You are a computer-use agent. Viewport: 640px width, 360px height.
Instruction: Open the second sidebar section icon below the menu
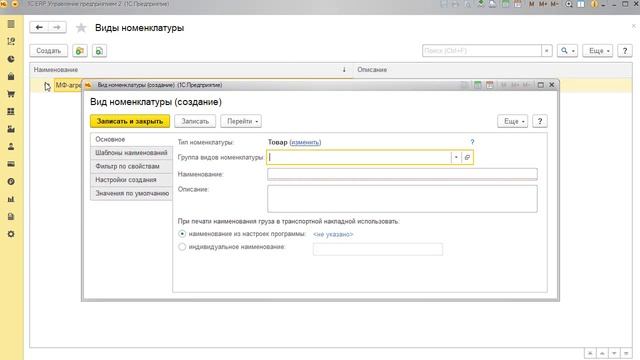click(x=11, y=41)
